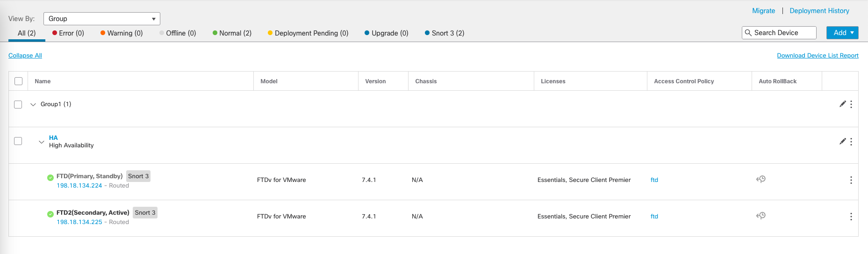Tick the HA High Availability checkbox
This screenshot has width=868, height=254.
pos(18,141)
